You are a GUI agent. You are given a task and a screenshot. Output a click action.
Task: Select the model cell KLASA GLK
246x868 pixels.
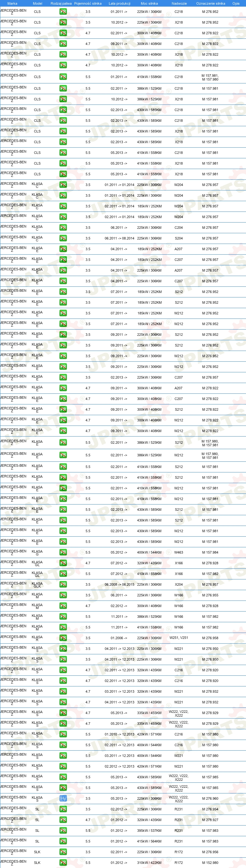coord(37,585)
